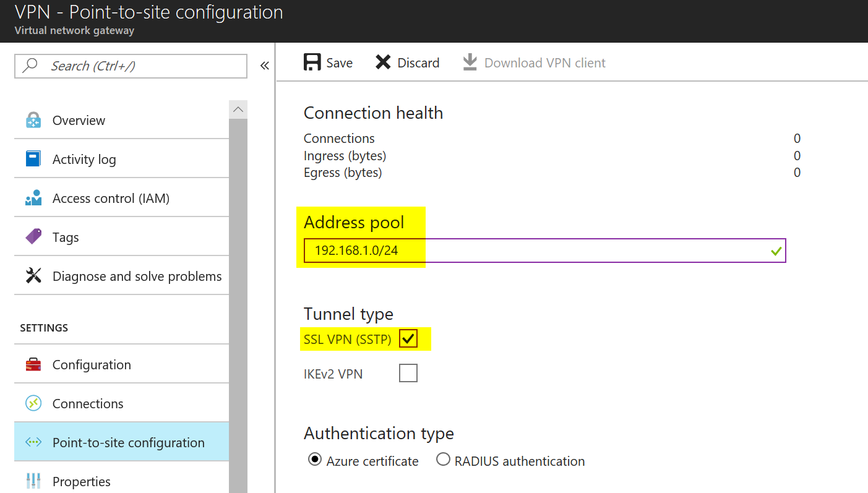Screen dimensions: 868x493
Task: Uncheck the SSL VPN (SSTP) checkbox
Action: 408,339
